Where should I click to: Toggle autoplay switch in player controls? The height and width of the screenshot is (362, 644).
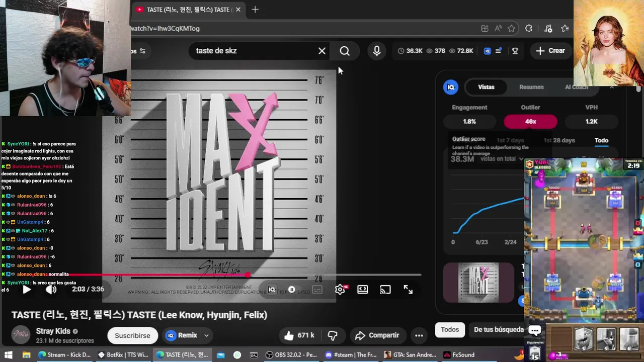[291, 289]
